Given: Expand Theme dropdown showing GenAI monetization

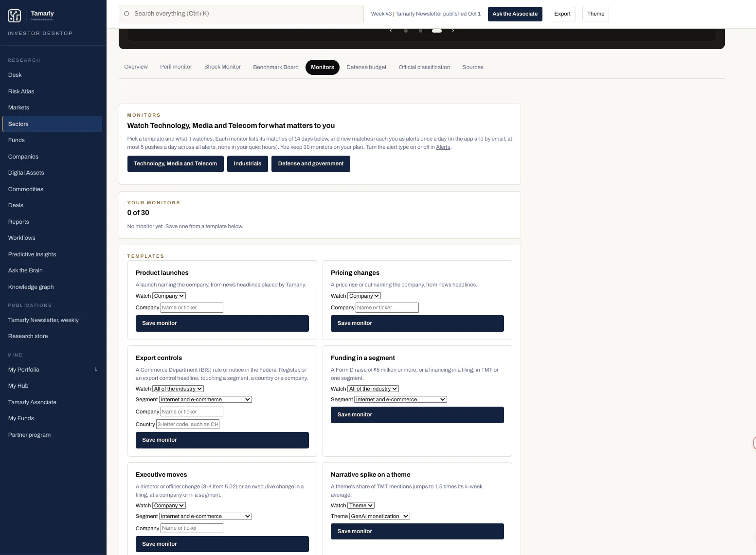Looking at the screenshot, I should pos(379,516).
